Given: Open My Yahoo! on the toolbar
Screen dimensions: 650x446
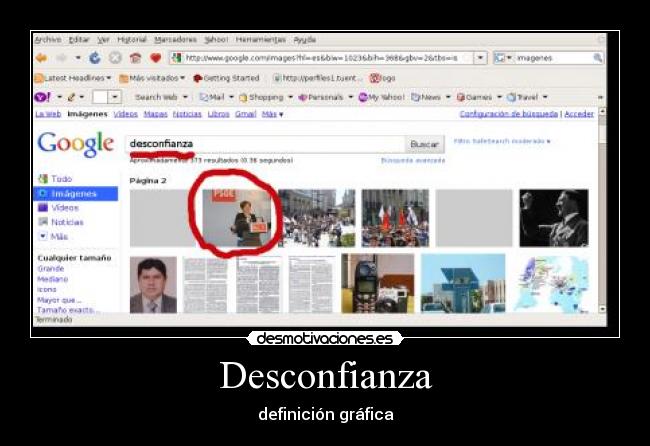Looking at the screenshot, I should [381, 97].
